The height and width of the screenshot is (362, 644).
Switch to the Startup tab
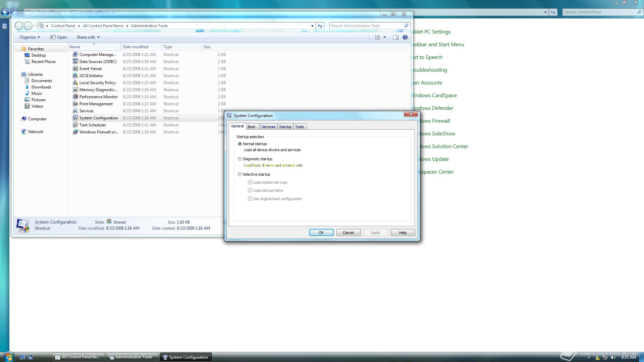(285, 127)
